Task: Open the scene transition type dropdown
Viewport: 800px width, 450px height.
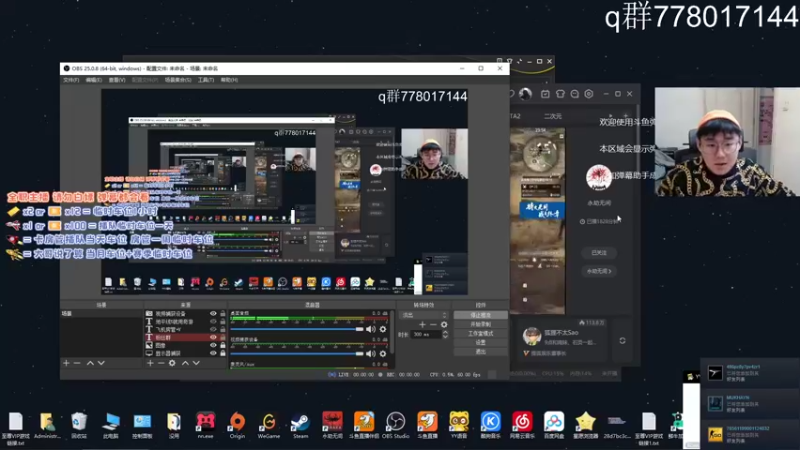Action: 424,315
